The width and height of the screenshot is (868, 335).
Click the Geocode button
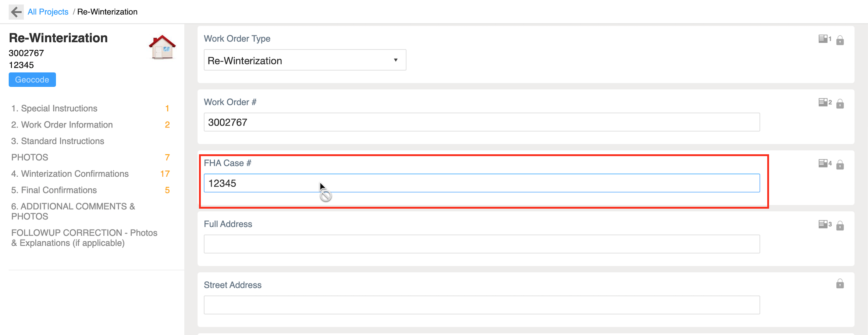pyautogui.click(x=32, y=79)
